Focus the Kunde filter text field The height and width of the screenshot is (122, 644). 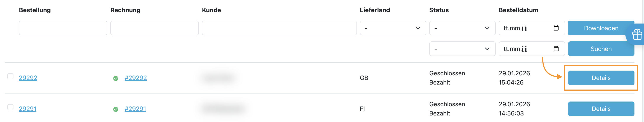(279, 28)
